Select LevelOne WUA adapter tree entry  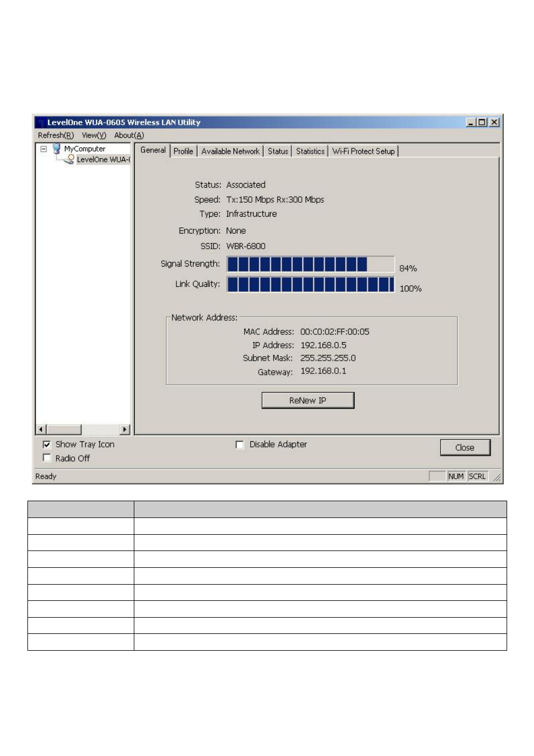click(x=103, y=160)
